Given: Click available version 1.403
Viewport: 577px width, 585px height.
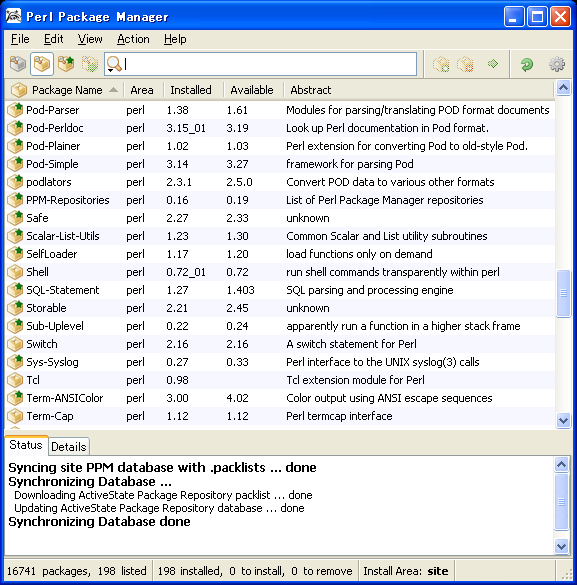Looking at the screenshot, I should click(241, 290).
